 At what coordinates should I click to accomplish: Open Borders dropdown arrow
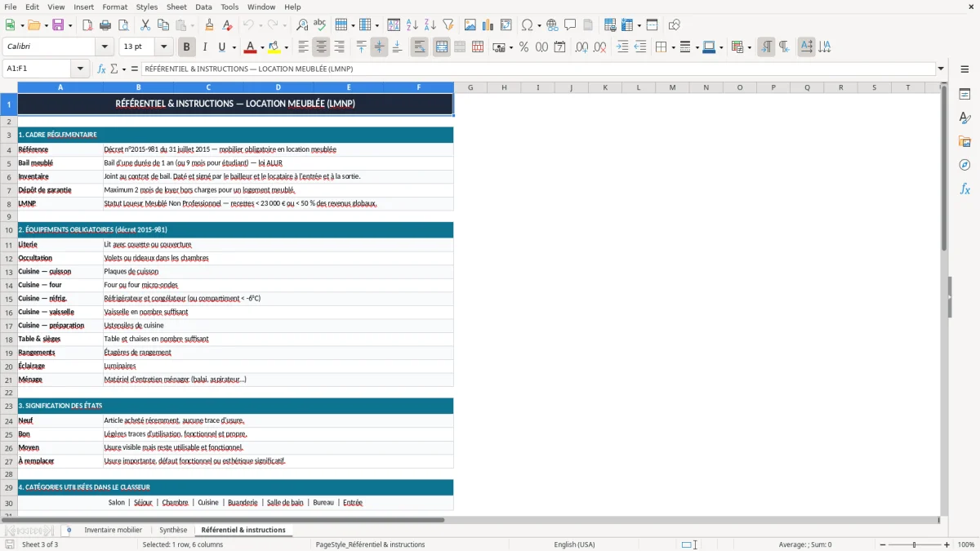tap(672, 47)
